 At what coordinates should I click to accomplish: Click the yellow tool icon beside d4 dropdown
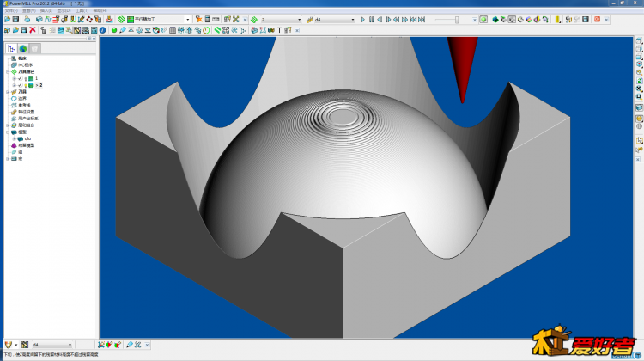pos(310,19)
